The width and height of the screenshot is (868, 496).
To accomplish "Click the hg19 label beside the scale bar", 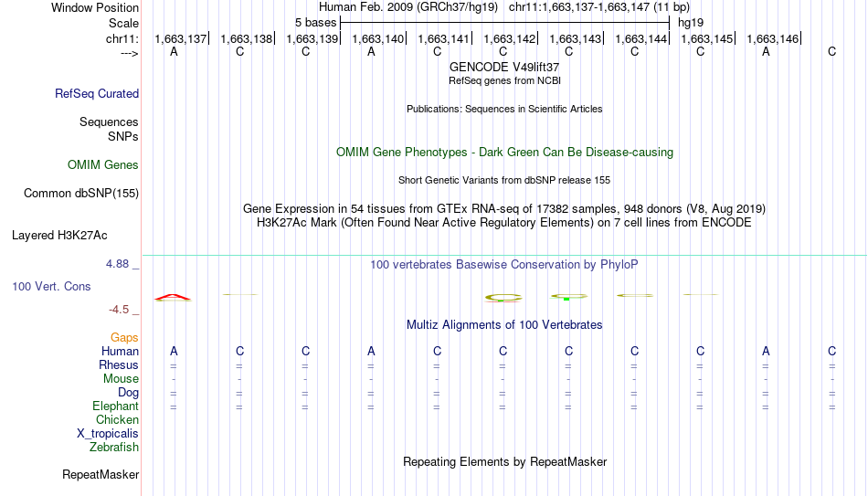I will coord(691,23).
